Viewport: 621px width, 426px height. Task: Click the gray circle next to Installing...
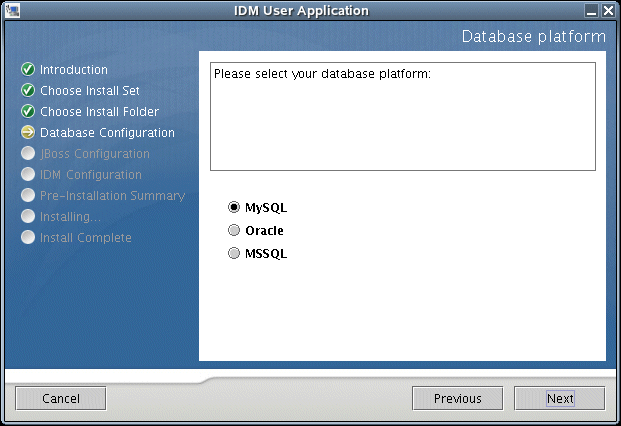point(28,217)
